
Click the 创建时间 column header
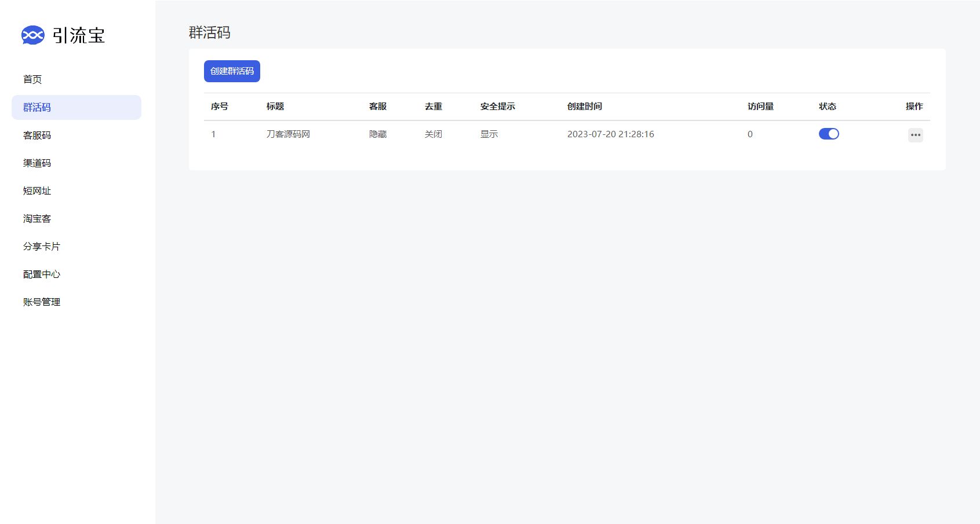tap(585, 107)
